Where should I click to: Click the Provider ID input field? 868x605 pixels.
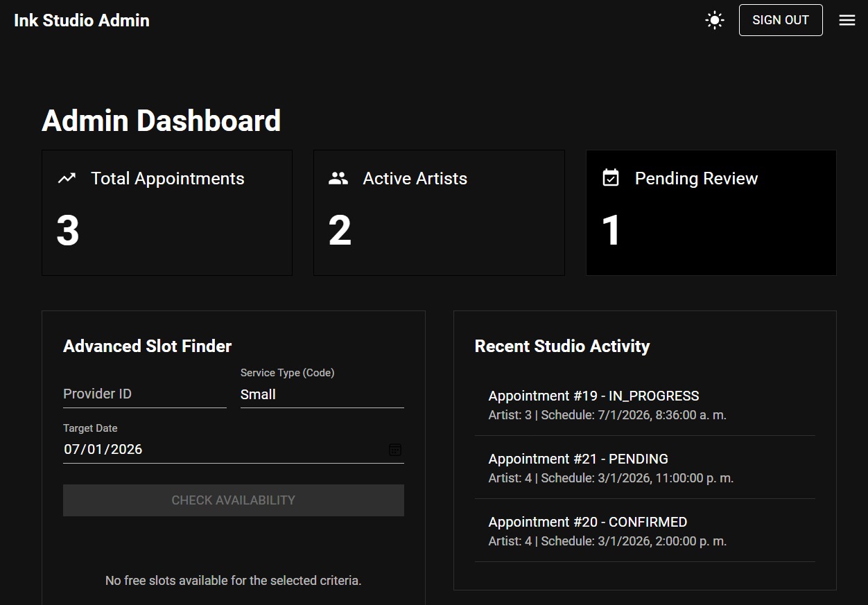pos(144,394)
